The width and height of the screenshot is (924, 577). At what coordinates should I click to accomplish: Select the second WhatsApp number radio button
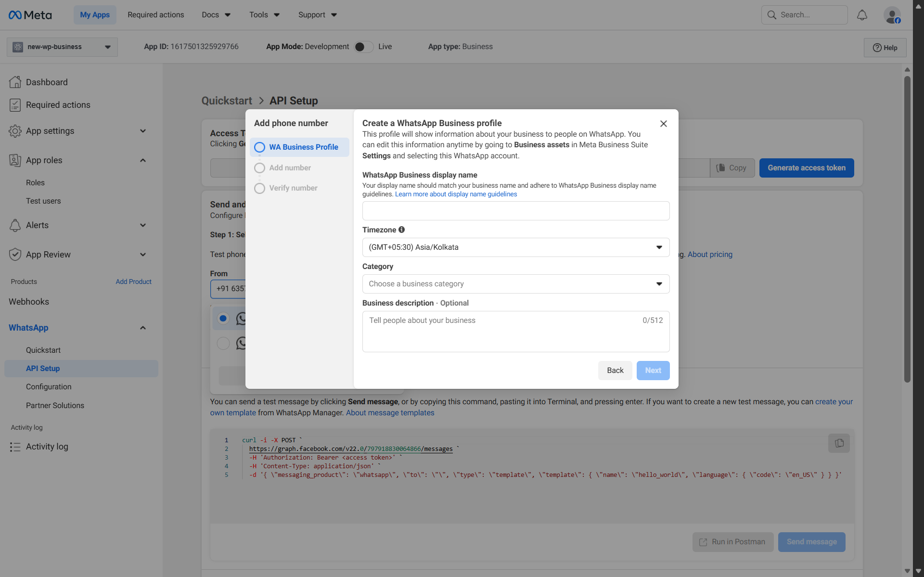(x=223, y=343)
